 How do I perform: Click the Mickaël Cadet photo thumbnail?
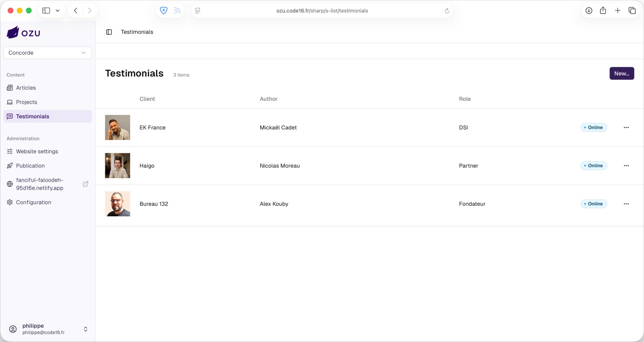point(117,127)
